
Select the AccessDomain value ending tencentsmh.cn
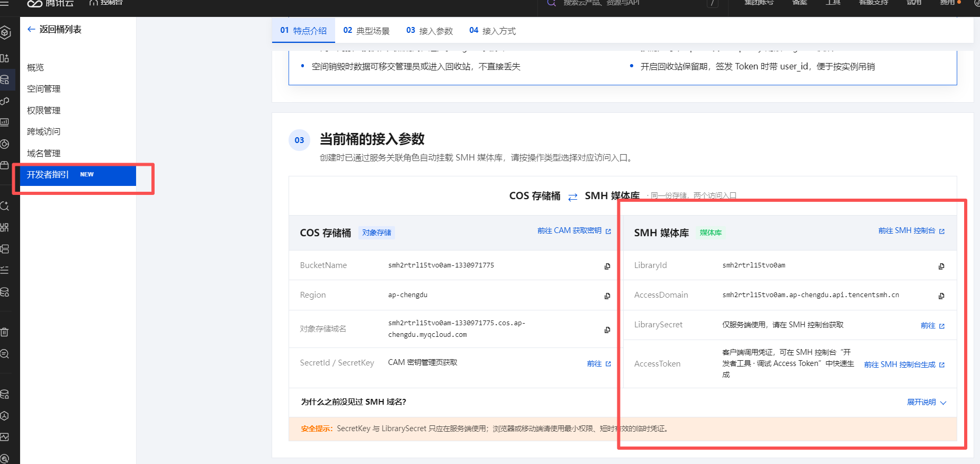click(811, 295)
